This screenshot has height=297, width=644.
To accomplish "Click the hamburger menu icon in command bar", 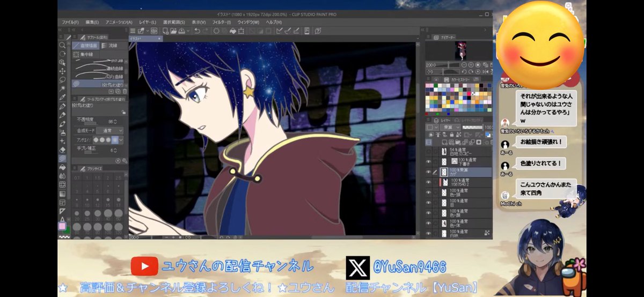I will click(x=133, y=31).
